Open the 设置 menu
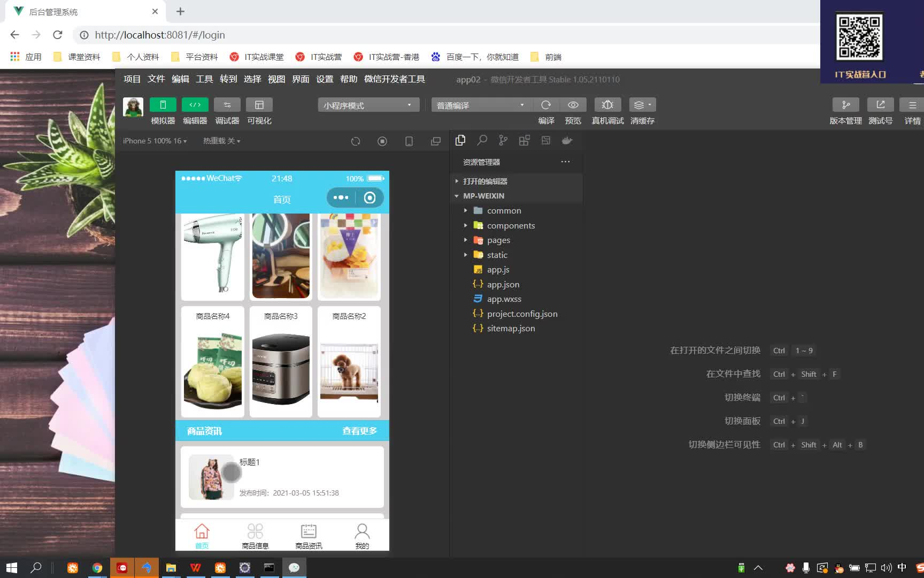The width and height of the screenshot is (924, 578). point(325,79)
